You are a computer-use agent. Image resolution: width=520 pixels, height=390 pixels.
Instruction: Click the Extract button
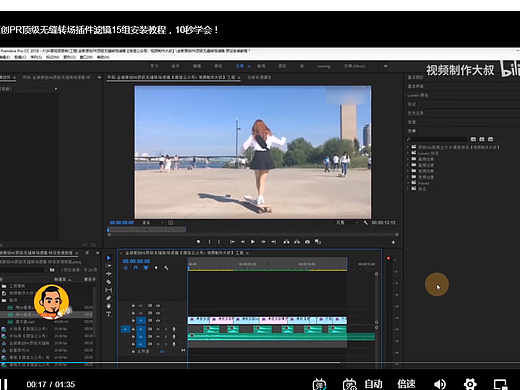pyautogui.click(x=297, y=242)
